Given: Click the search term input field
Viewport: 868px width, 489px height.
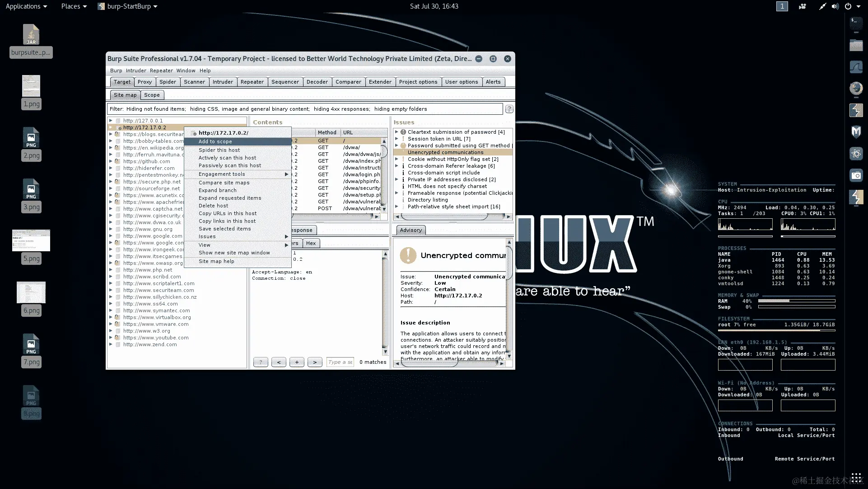Looking at the screenshot, I should pos(340,362).
